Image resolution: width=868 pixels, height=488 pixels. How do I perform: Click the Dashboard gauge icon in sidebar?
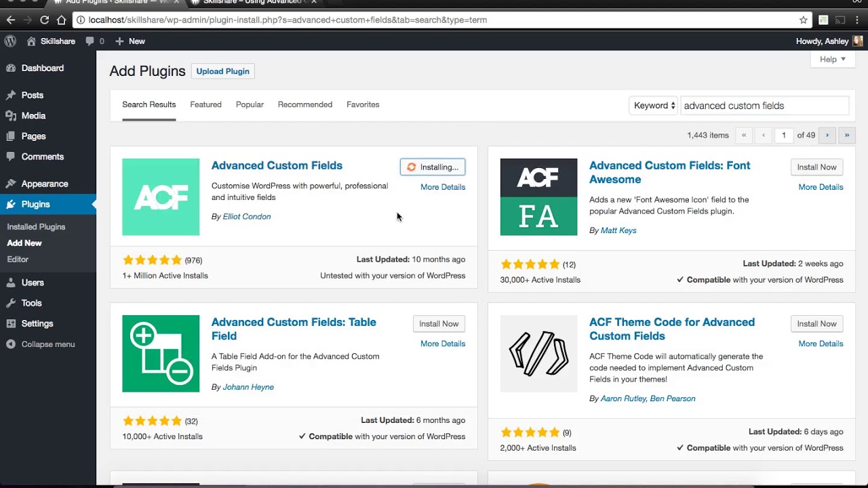11,68
